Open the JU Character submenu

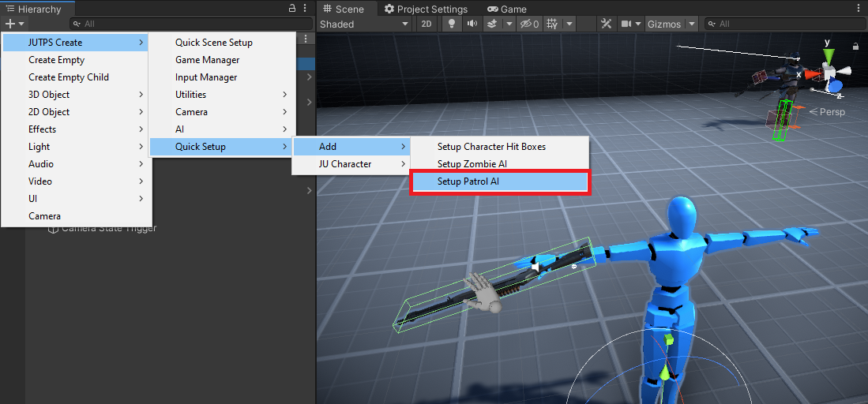tap(351, 164)
